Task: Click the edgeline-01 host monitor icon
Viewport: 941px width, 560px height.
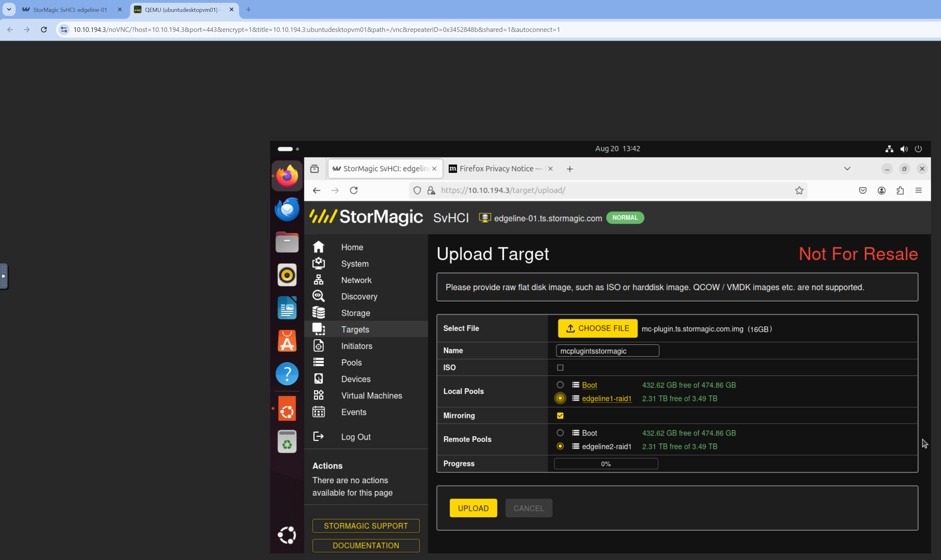Action: pyautogui.click(x=485, y=218)
